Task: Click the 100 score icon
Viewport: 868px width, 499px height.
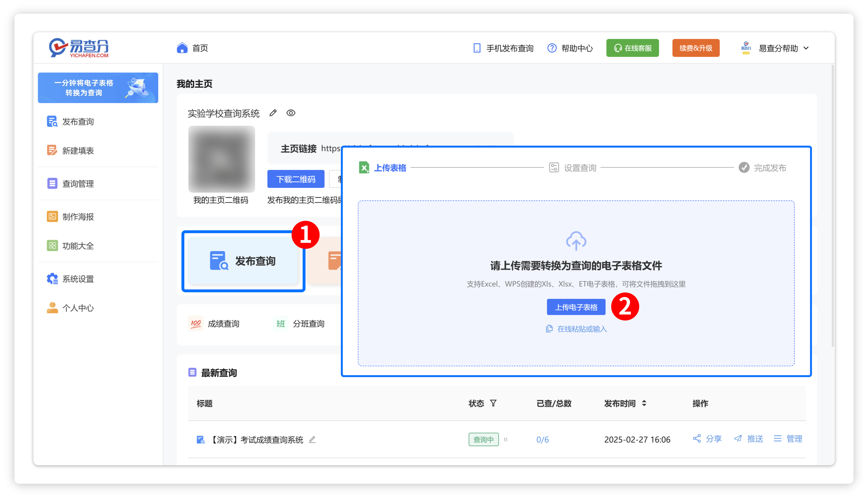Action: click(196, 324)
